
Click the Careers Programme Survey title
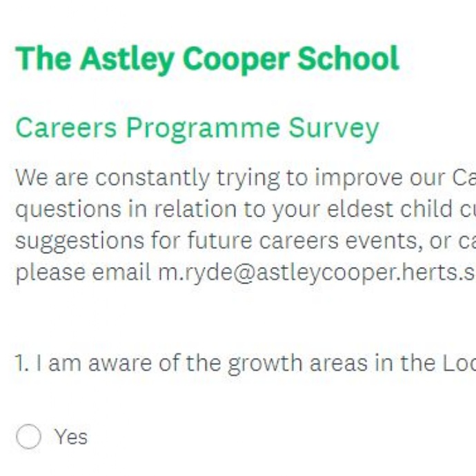pos(197,129)
